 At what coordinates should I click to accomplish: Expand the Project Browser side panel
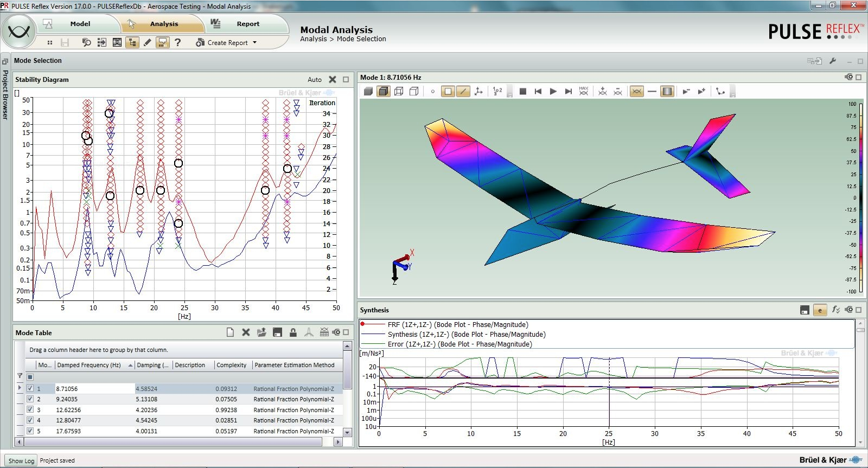(x=5, y=95)
